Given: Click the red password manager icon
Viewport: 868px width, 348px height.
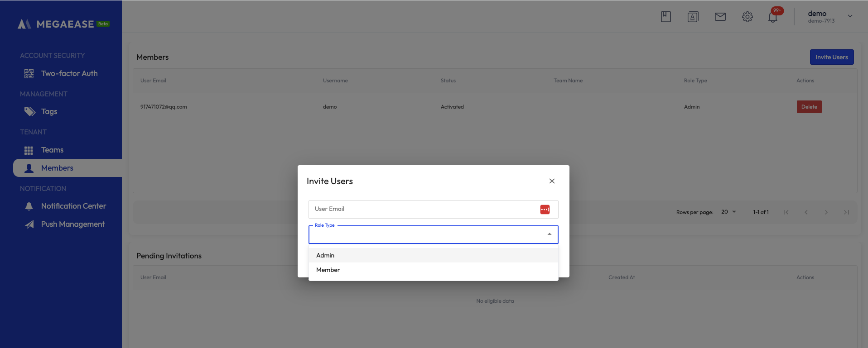Looking at the screenshot, I should coord(545,210).
